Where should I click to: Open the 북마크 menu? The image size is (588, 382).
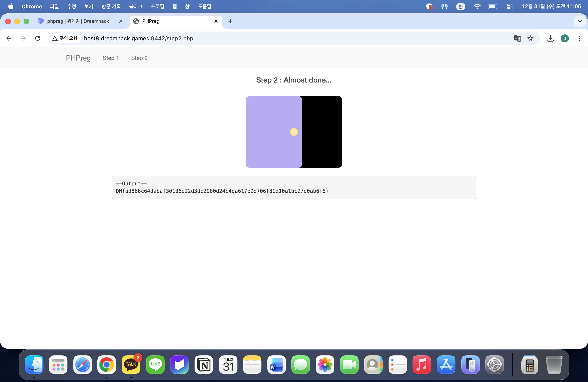(136, 6)
